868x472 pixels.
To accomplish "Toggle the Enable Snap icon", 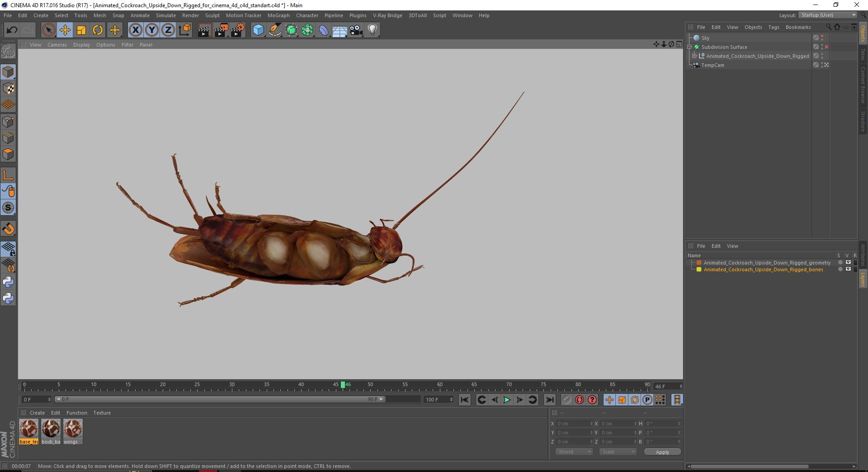I will pos(8,208).
